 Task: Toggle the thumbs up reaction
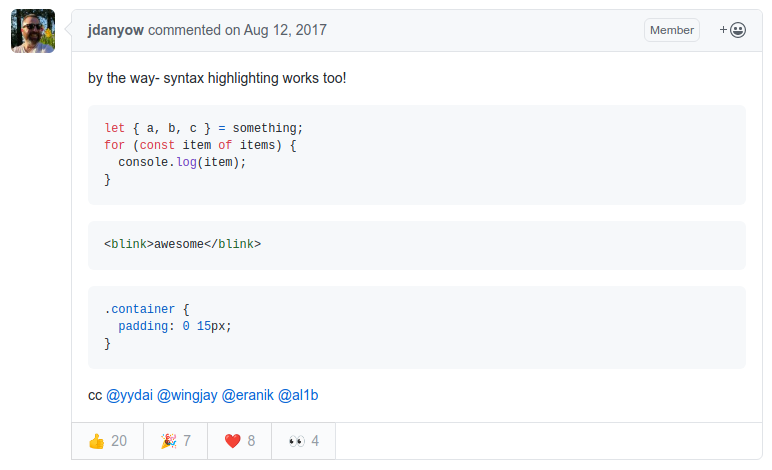click(x=107, y=440)
